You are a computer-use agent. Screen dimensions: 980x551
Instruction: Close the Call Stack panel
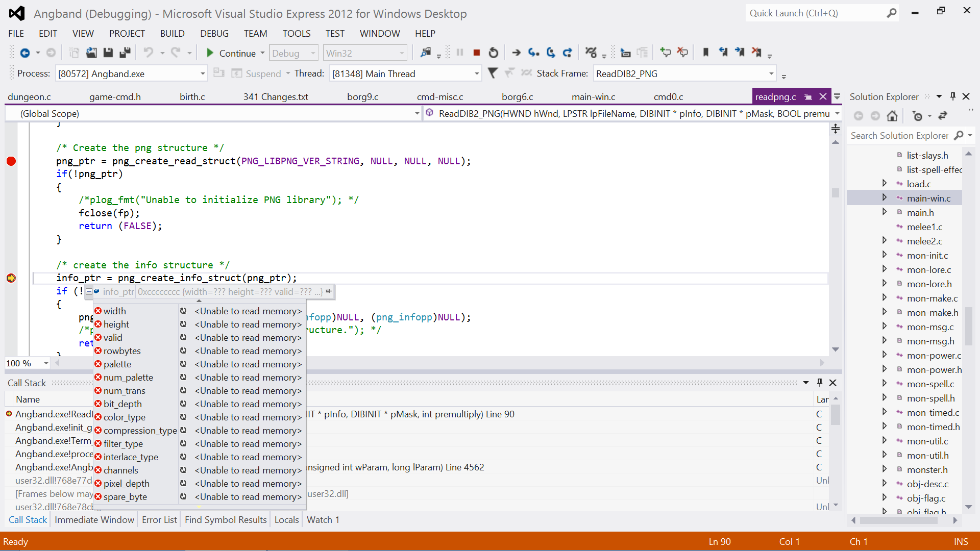(833, 383)
